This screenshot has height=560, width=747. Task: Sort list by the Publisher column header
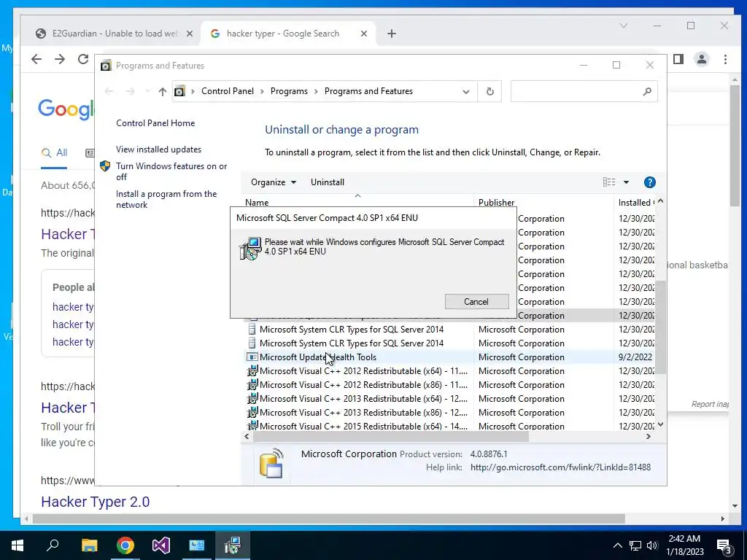543,203
